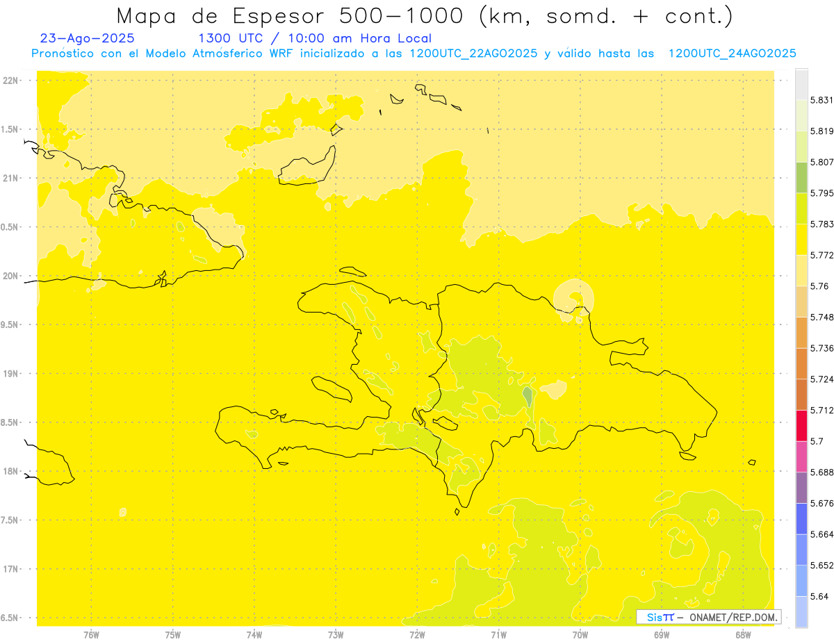834x644 pixels.
Task: Click the valid-until time '1200UTC_24AGO2025'
Action: (x=732, y=53)
